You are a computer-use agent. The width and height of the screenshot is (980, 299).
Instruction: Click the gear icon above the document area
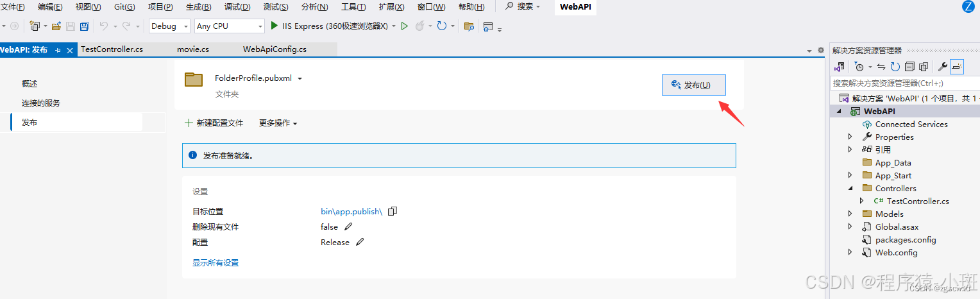pyautogui.click(x=820, y=50)
